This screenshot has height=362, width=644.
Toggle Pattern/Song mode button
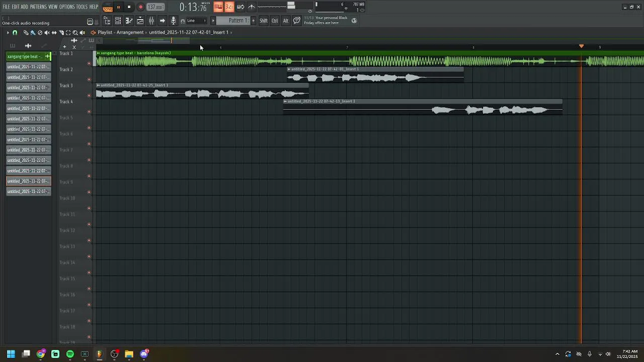point(108,7)
